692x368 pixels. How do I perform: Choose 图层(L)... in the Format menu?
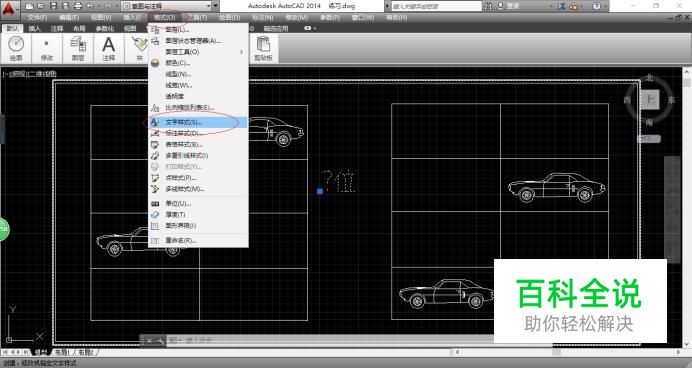coord(198,30)
